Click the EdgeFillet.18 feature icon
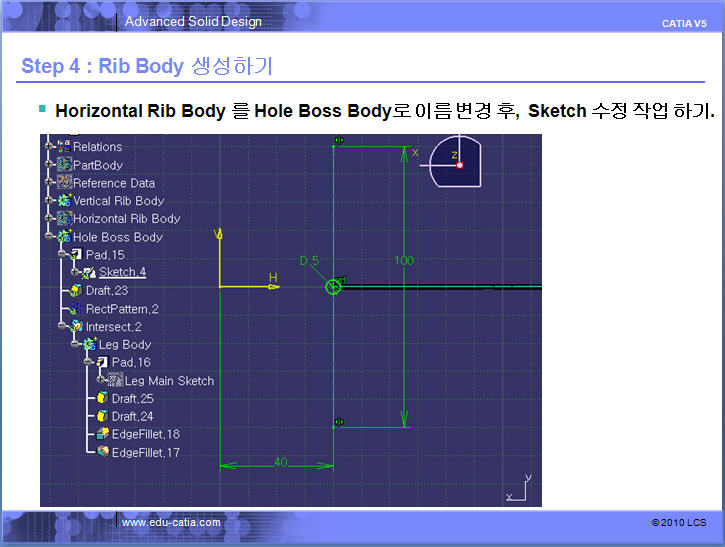Viewport: 725px width, 547px height. pos(102,435)
